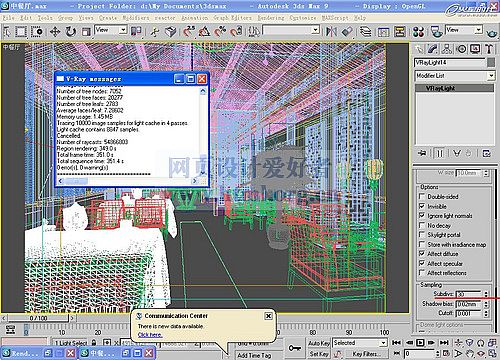The width and height of the screenshot is (500, 360).
Task: Click Make Unique in the modifier stack
Action: coord(457,153)
